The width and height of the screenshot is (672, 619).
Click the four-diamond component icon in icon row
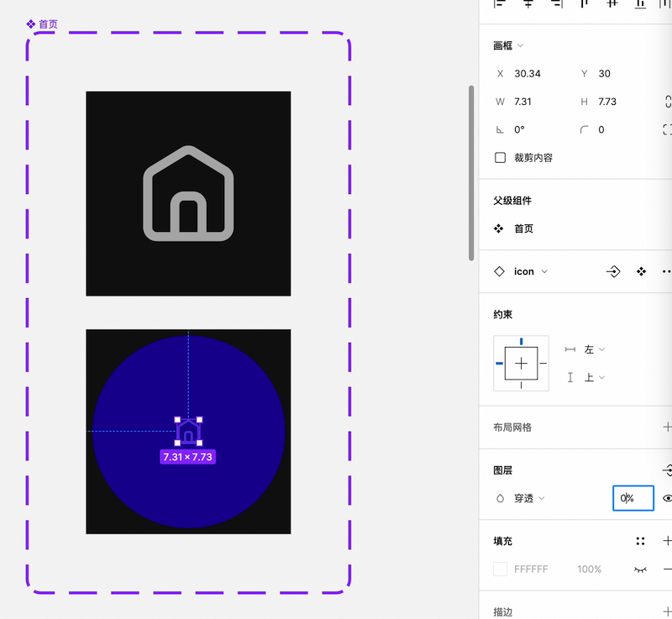pyautogui.click(x=641, y=271)
